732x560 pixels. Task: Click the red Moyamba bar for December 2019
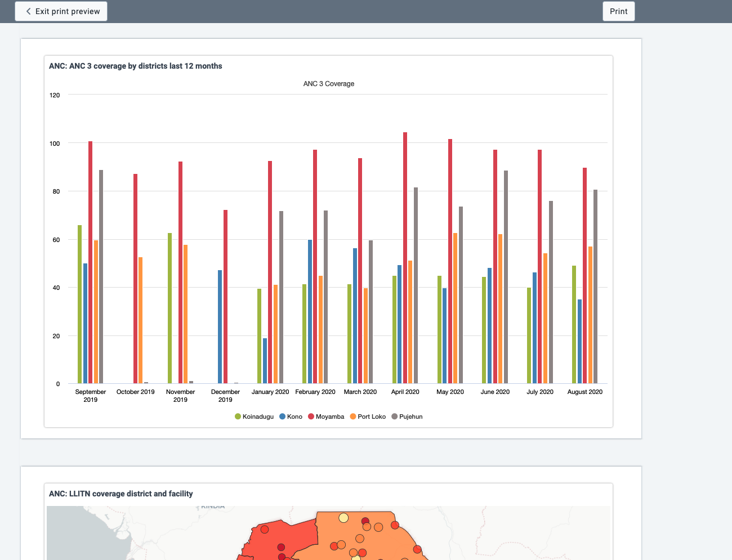[x=226, y=297]
